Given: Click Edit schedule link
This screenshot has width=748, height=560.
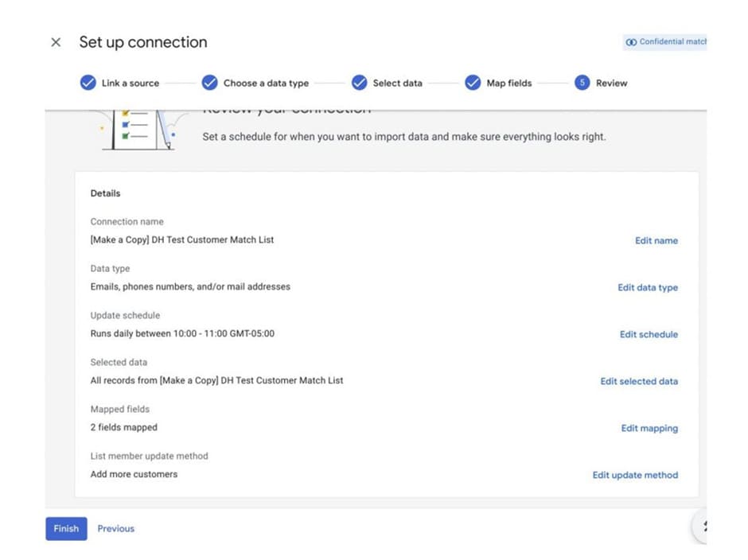Looking at the screenshot, I should tap(649, 334).
